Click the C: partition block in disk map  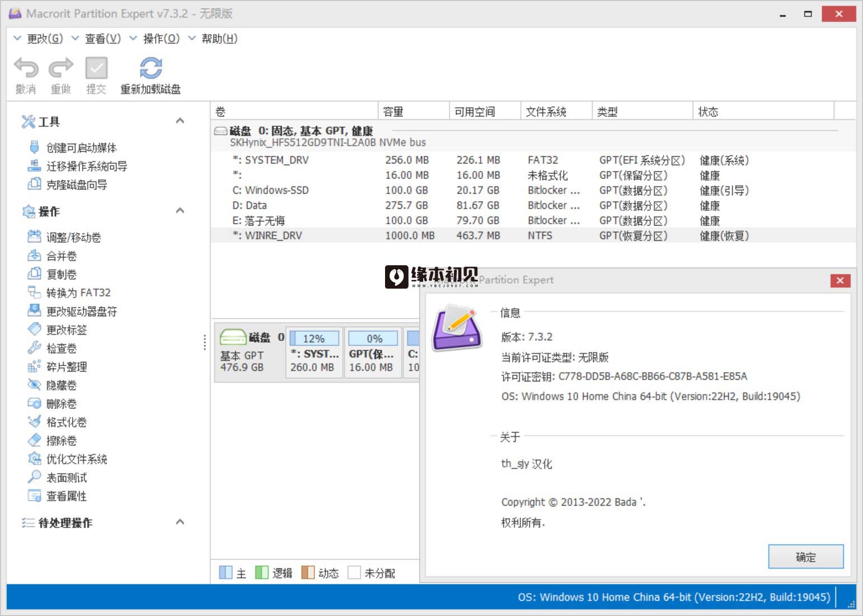point(412,352)
